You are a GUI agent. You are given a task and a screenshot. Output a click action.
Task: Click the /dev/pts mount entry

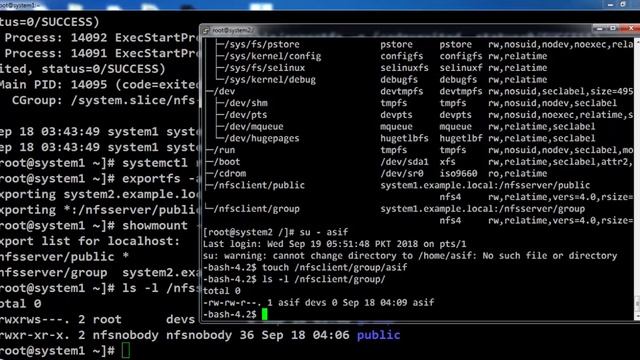click(246, 115)
